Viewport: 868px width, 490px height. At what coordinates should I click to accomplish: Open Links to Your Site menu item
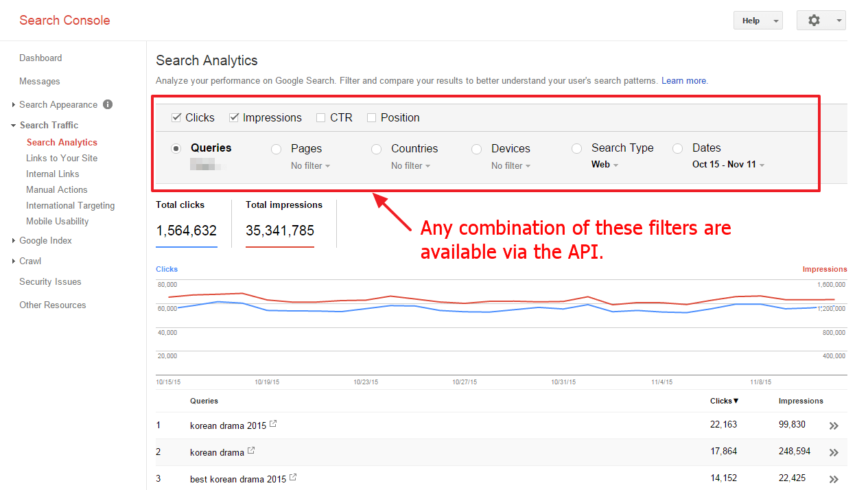pyautogui.click(x=62, y=158)
